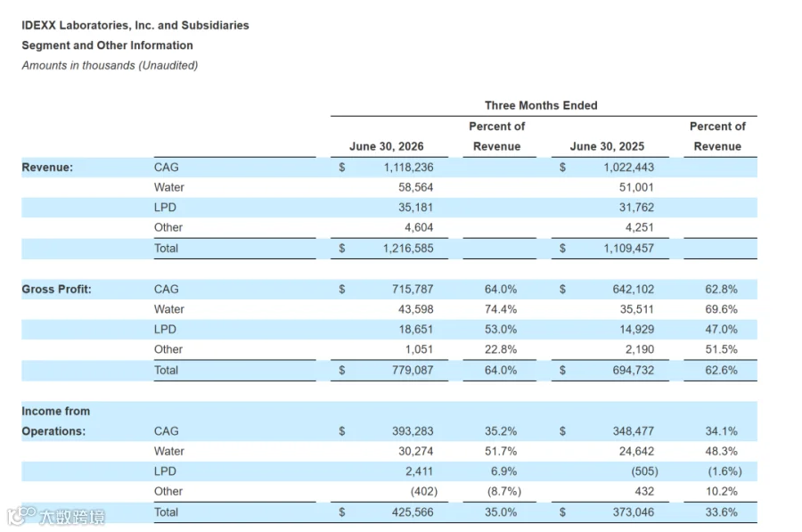Select the Segment and Other Information heading
This screenshot has width=802, height=532.
[x=107, y=45]
